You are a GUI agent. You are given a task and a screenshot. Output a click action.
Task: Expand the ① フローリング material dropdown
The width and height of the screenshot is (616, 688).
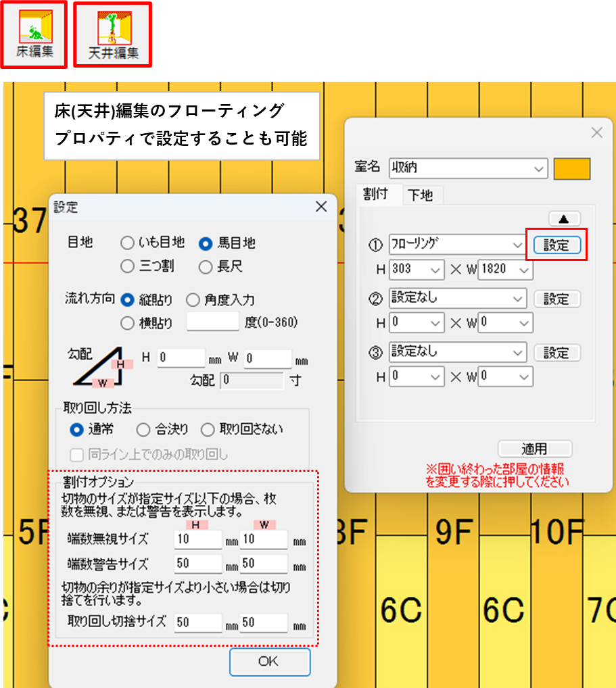point(517,244)
